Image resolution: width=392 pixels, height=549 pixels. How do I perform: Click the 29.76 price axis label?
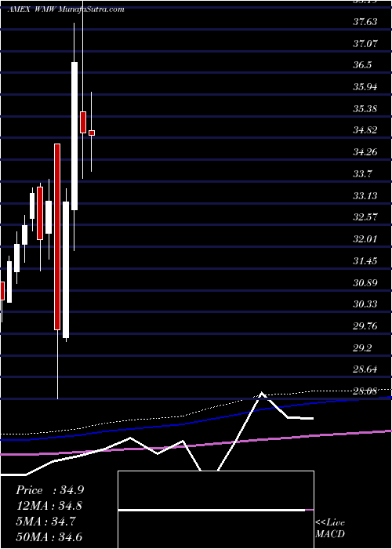365,326
